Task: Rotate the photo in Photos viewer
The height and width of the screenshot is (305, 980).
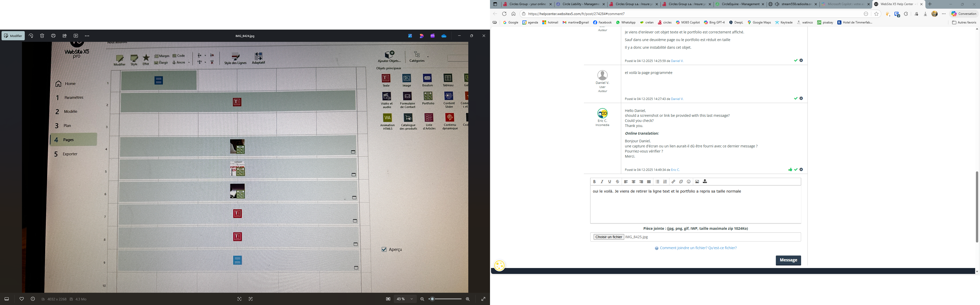Action: 31,36
